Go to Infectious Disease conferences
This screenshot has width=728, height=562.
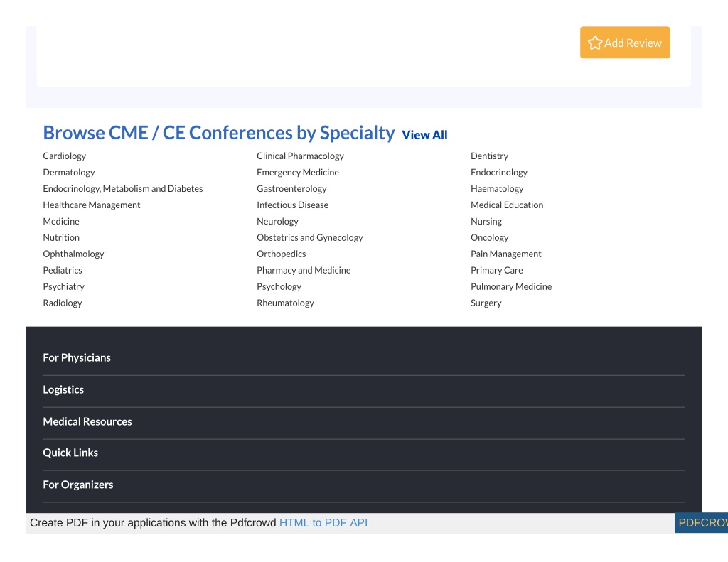point(292,205)
